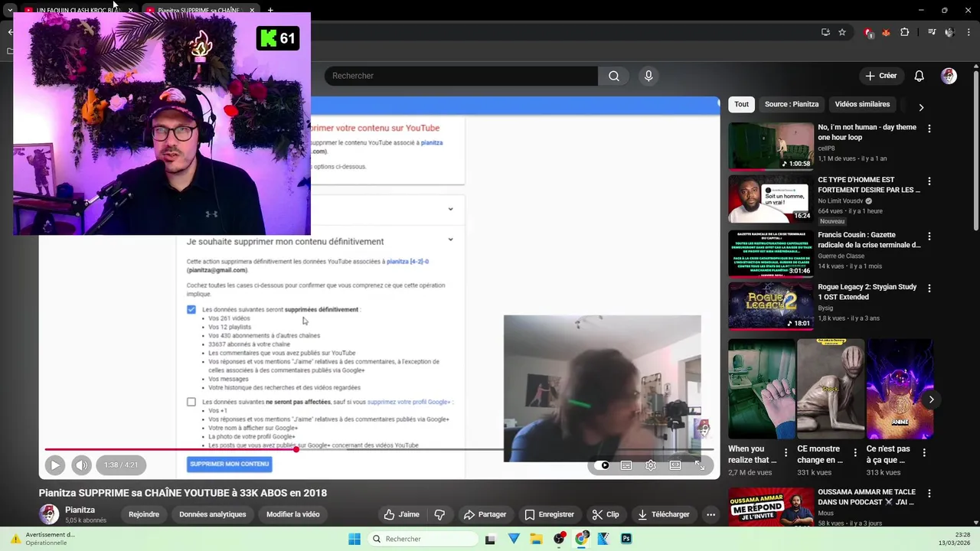This screenshot has width=980, height=551.
Task: Open the Pianitza channel avatar
Action: pos(49,514)
